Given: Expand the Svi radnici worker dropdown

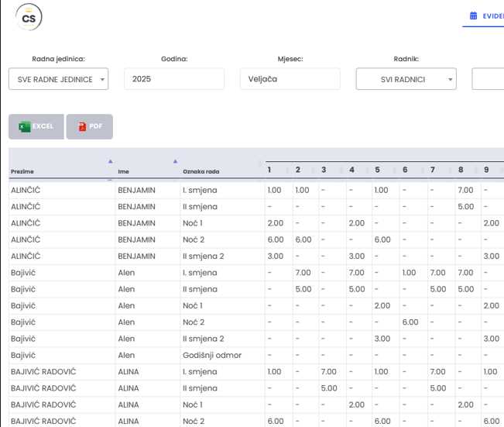Looking at the screenshot, I should [x=406, y=79].
